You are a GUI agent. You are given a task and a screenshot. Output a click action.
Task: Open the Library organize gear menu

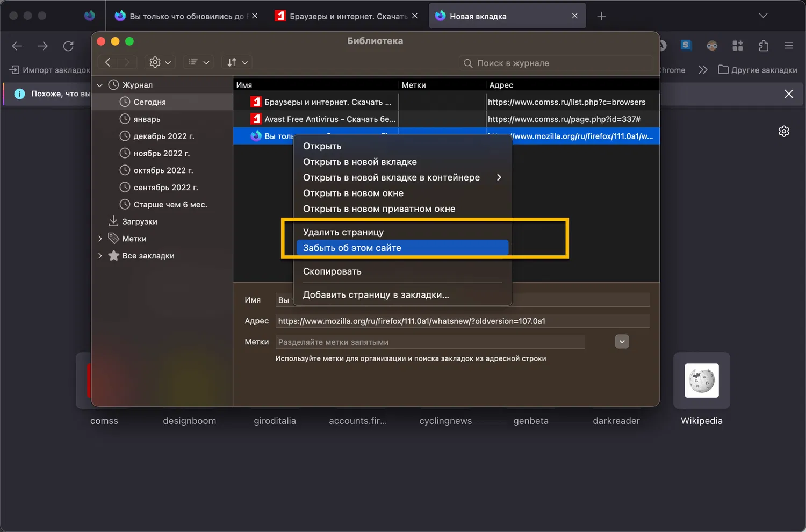click(160, 62)
